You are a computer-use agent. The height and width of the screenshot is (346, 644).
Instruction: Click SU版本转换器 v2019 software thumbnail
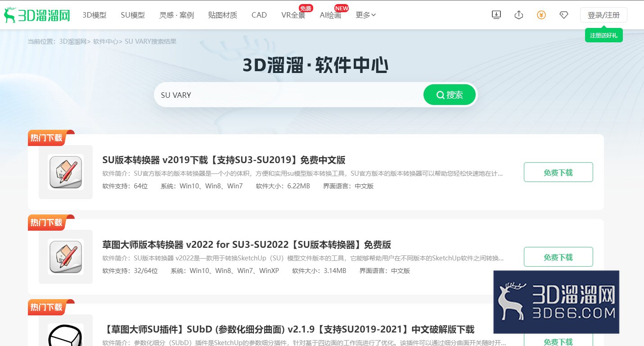click(x=66, y=172)
